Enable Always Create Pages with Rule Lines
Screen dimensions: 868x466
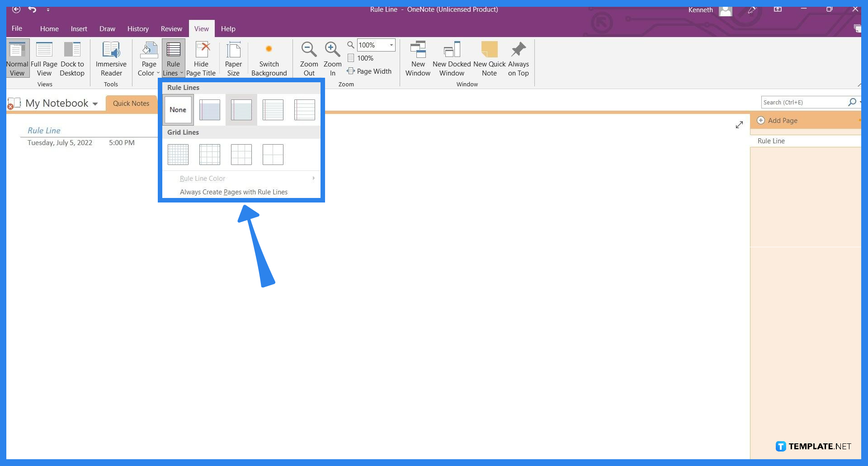(234, 192)
